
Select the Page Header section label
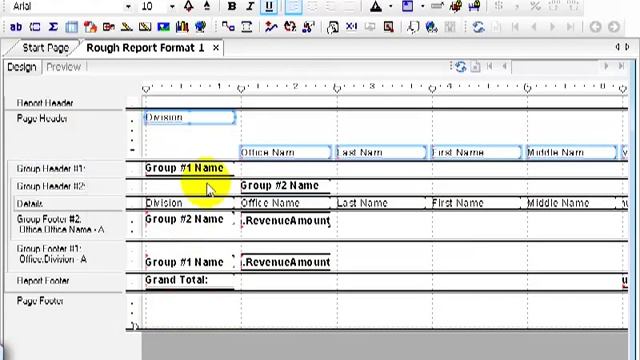coord(42,118)
